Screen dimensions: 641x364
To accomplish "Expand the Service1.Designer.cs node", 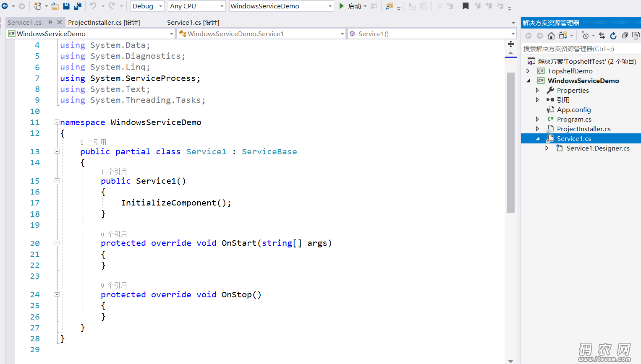I will (547, 148).
